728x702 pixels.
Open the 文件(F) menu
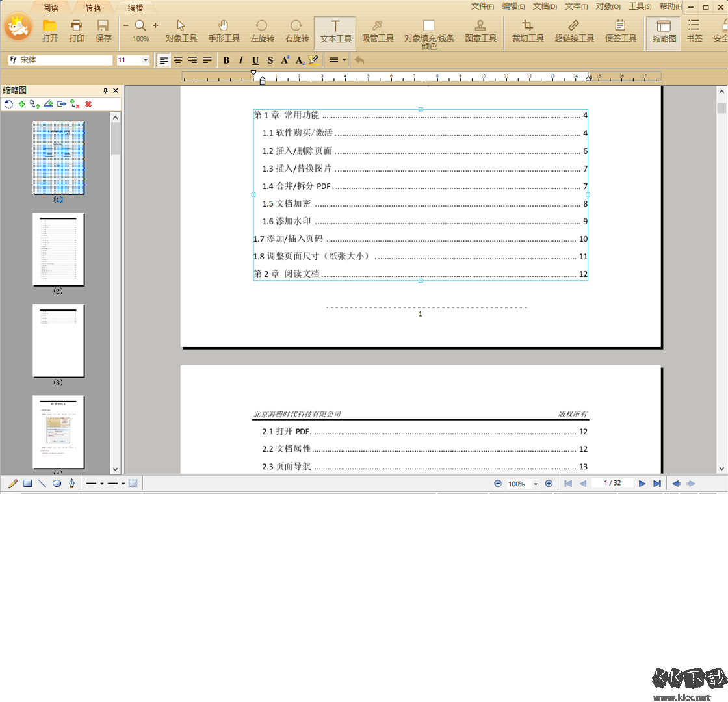pyautogui.click(x=482, y=6)
